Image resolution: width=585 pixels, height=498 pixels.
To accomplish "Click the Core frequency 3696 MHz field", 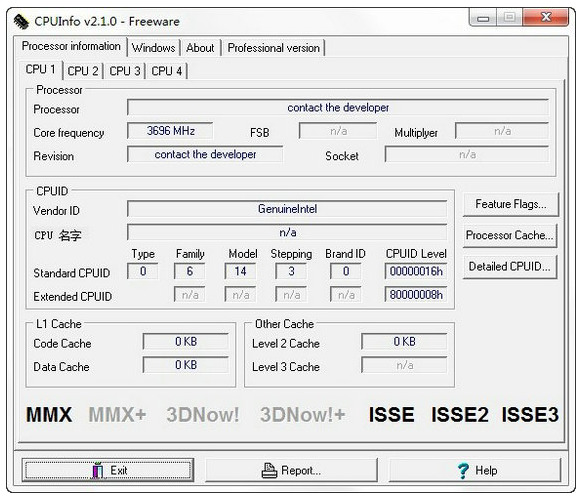I will tap(170, 131).
